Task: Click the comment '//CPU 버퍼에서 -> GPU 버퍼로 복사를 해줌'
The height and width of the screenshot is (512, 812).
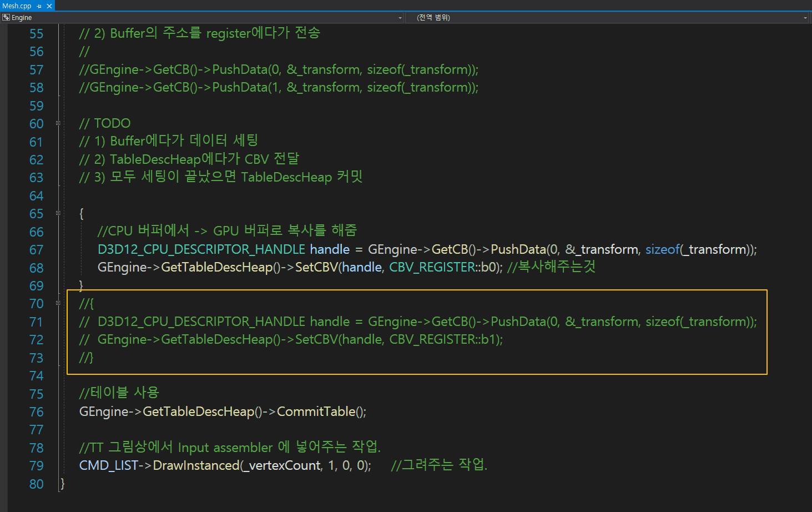Action: 227,231
